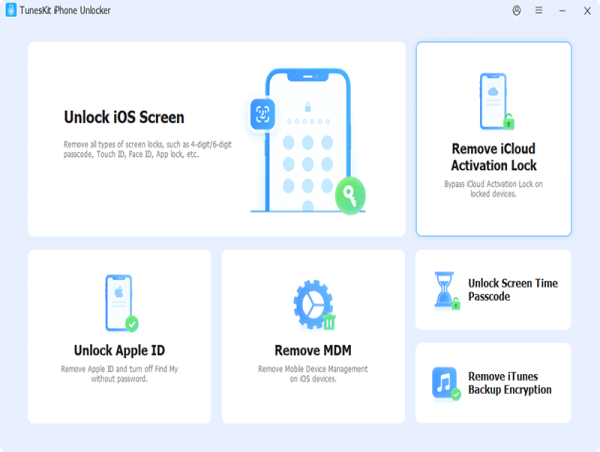This screenshot has height=452, width=600.
Task: Click 'Remove Mobile Device Management' description text
Action: (x=313, y=374)
